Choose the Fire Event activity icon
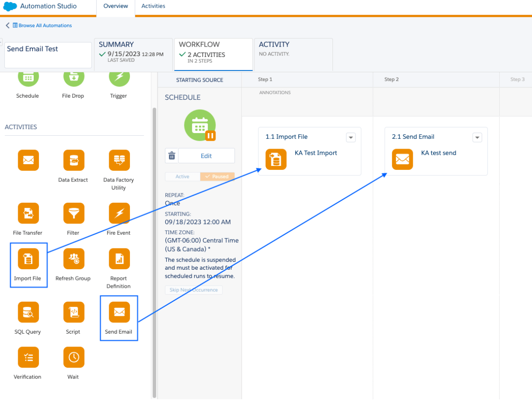Screen dimensions: 532x401 point(119,213)
